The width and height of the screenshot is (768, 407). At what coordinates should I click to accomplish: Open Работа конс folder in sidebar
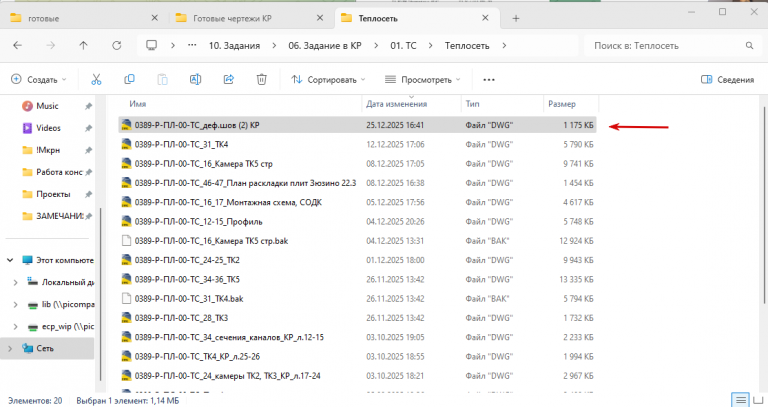59,172
